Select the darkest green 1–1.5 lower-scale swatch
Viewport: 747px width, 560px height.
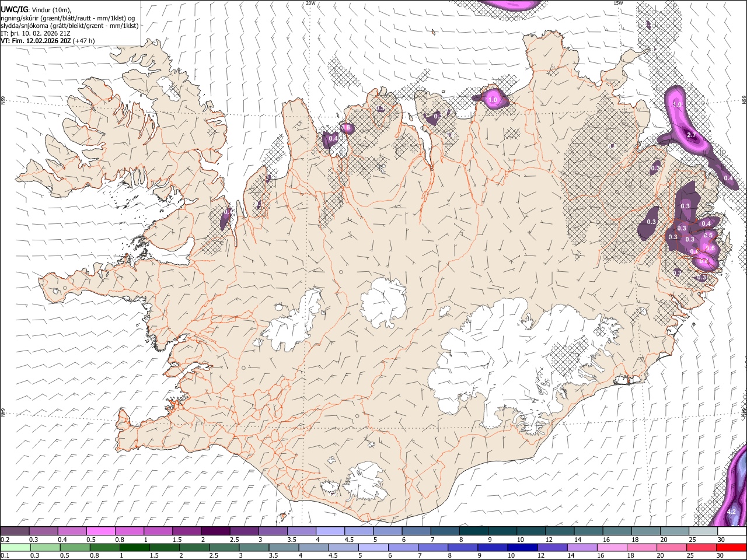click(135, 548)
